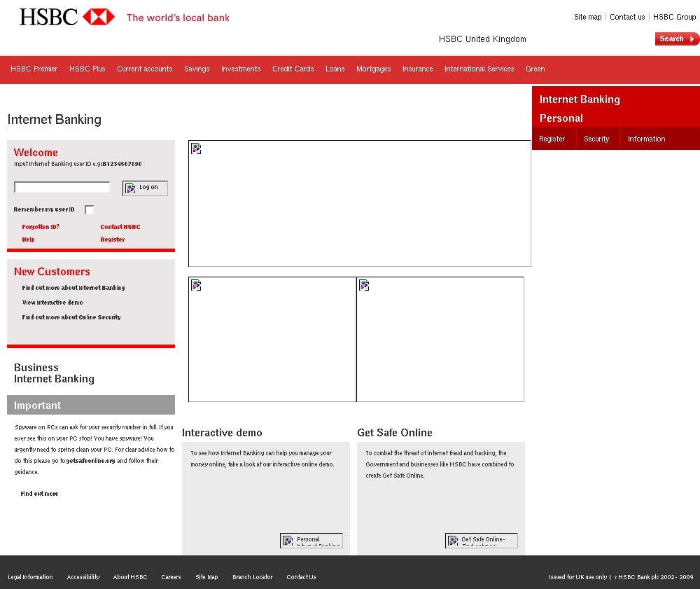Screen dimensions: 700x589
Task: Select the Information tab
Action: coord(646,139)
